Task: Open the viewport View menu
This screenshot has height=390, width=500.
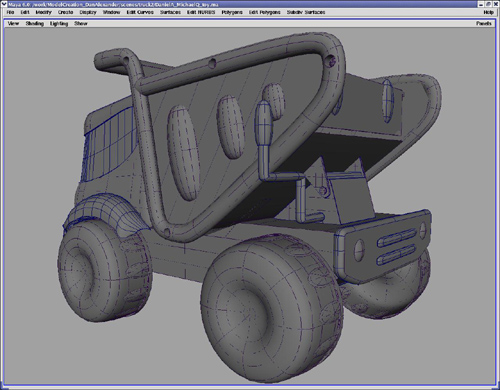Action: (x=13, y=23)
